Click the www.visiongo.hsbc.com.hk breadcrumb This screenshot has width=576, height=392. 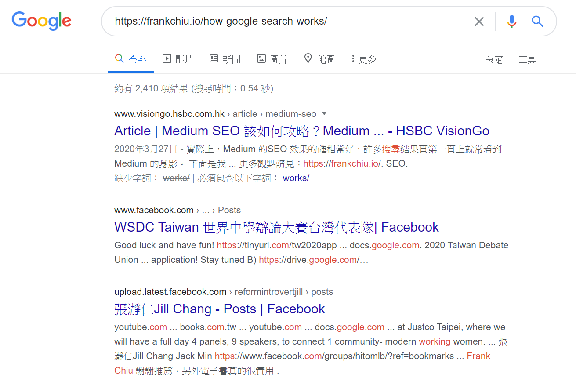coord(215,114)
